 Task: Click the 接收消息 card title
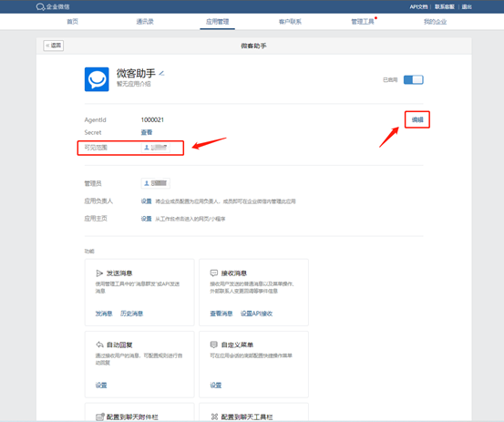(x=234, y=273)
